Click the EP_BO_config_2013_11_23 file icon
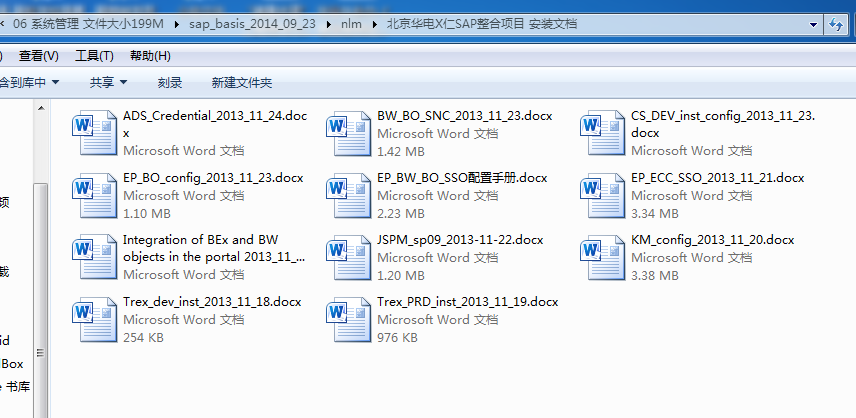Viewport: 856px width, 418px height. tap(94, 195)
